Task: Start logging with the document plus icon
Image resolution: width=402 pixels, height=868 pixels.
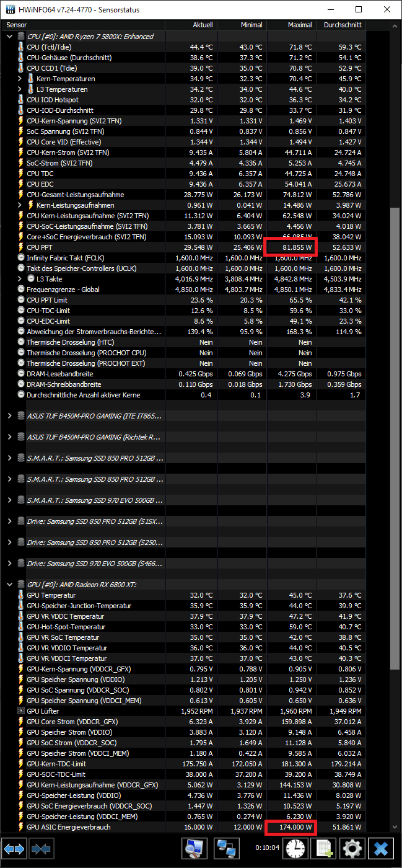Action: [325, 848]
